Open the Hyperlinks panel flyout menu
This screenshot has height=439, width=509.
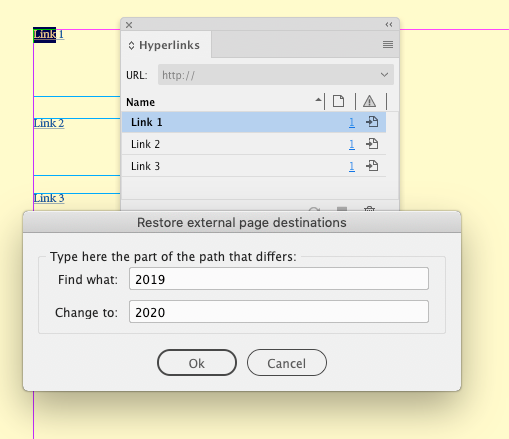[388, 44]
